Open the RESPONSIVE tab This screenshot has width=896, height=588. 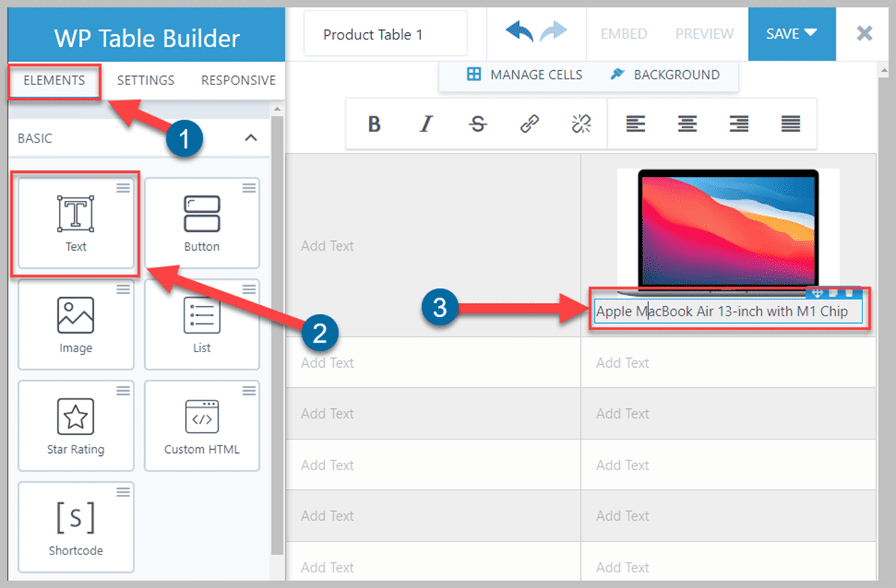click(x=238, y=80)
